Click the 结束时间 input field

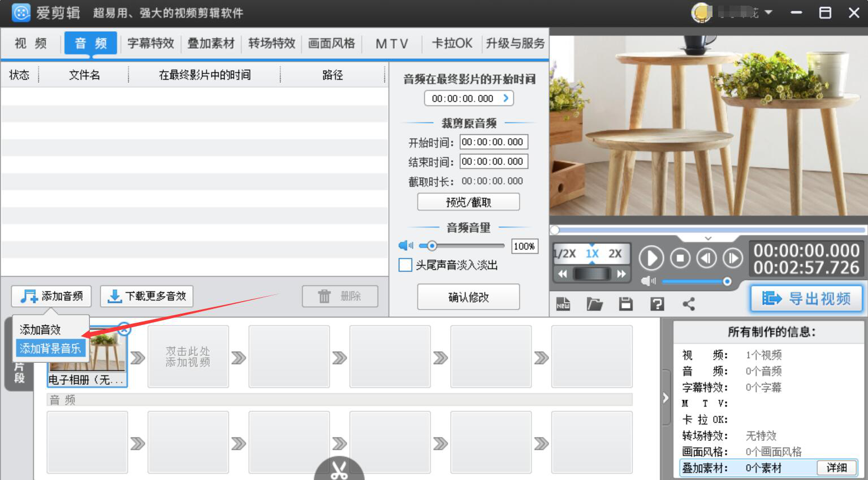(494, 161)
